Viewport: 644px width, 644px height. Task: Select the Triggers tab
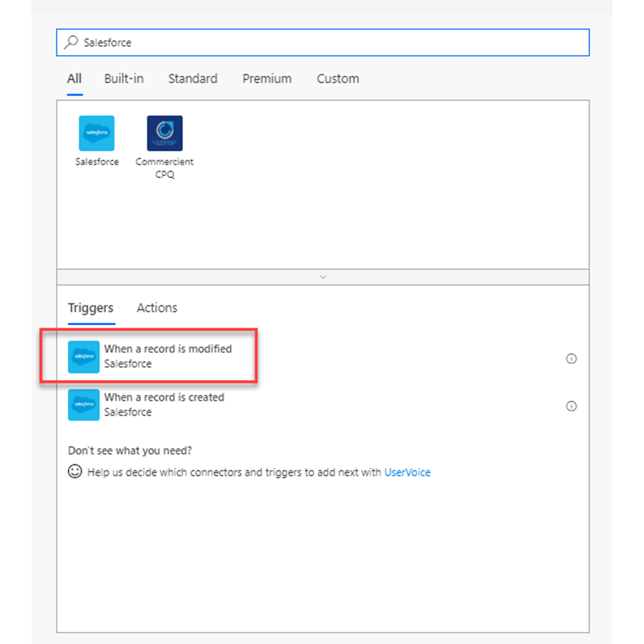[x=91, y=308]
